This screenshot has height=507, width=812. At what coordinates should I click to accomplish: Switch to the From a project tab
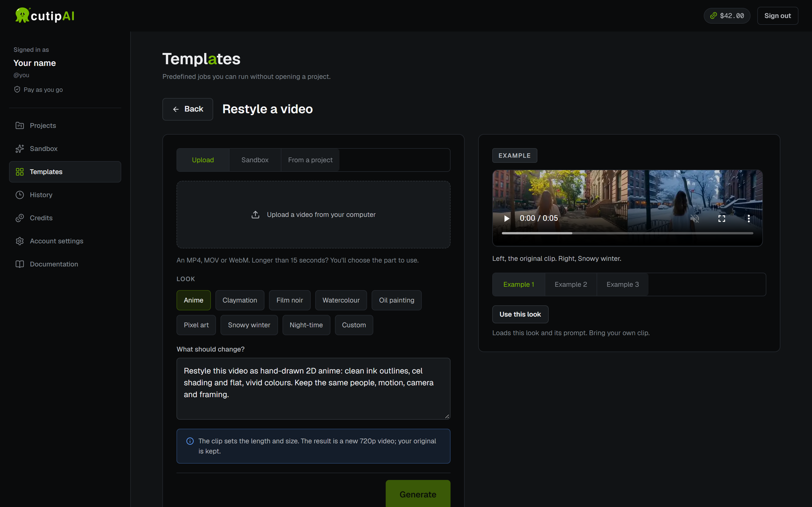310,160
